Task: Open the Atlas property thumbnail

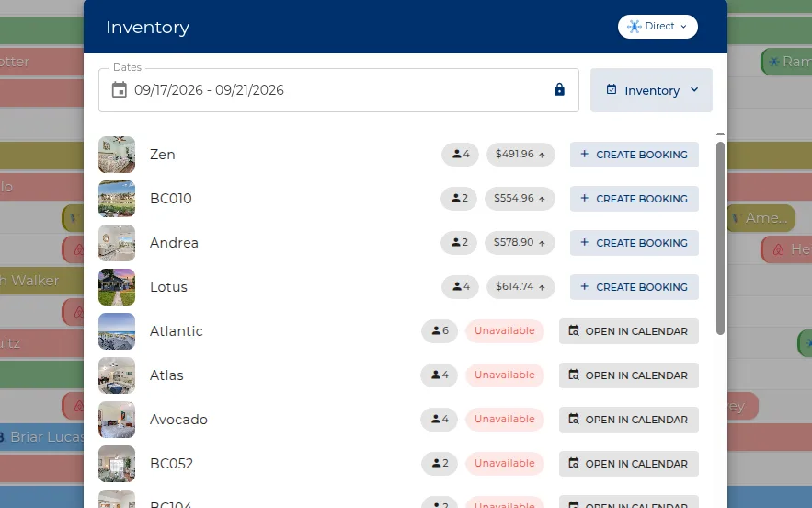Action: (117, 375)
